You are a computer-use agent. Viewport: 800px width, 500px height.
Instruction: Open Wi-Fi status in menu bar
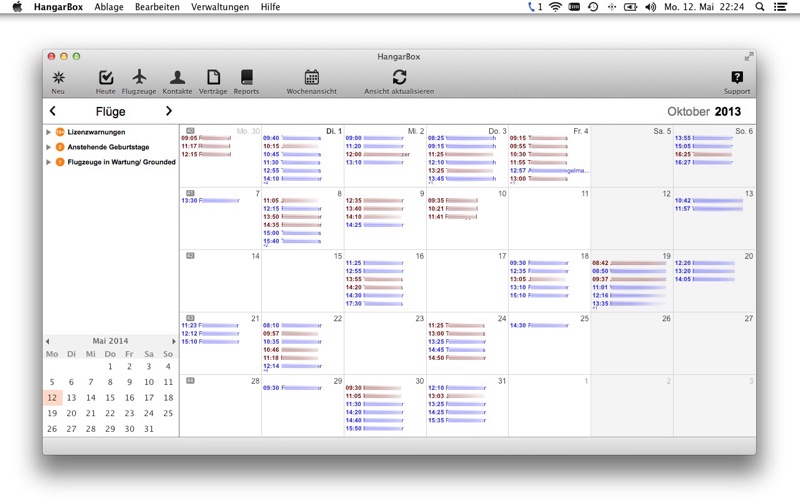click(x=556, y=7)
